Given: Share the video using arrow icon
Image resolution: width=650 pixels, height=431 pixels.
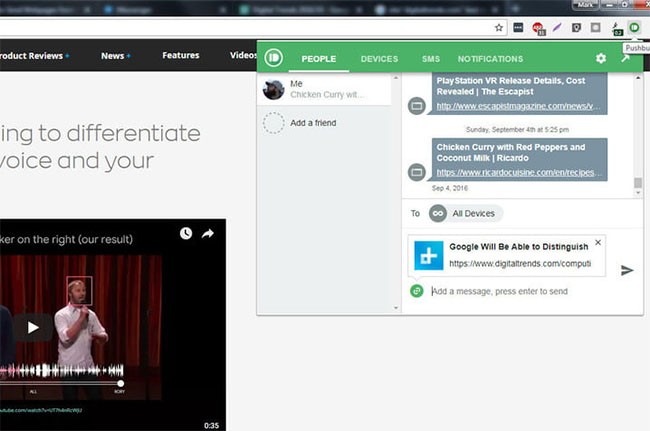Looking at the screenshot, I should (208, 234).
